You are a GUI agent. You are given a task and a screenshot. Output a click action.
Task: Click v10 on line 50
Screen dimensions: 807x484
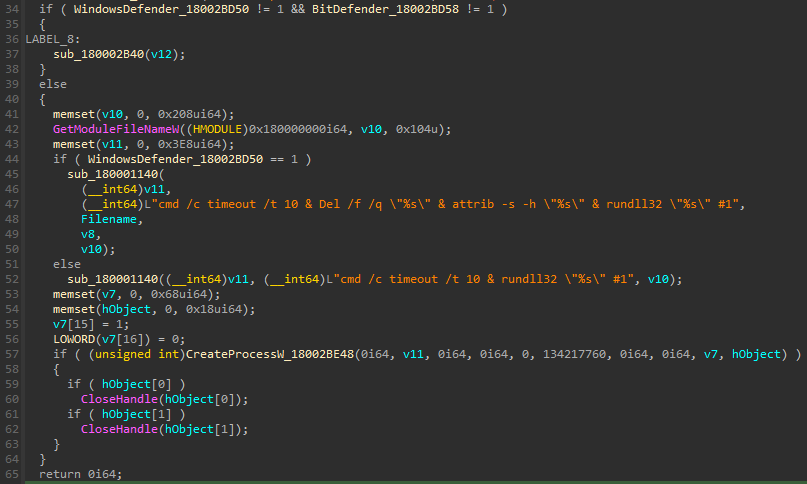pyautogui.click(x=91, y=249)
